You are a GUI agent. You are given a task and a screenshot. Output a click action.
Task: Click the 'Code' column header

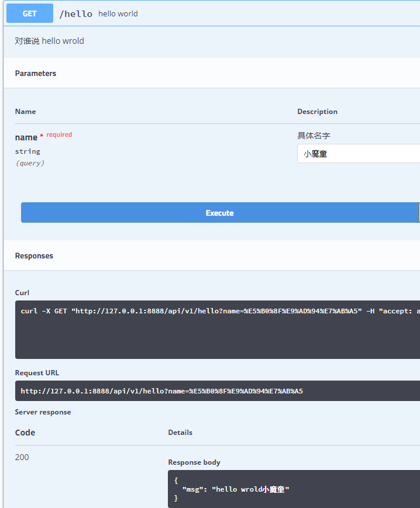click(x=25, y=433)
